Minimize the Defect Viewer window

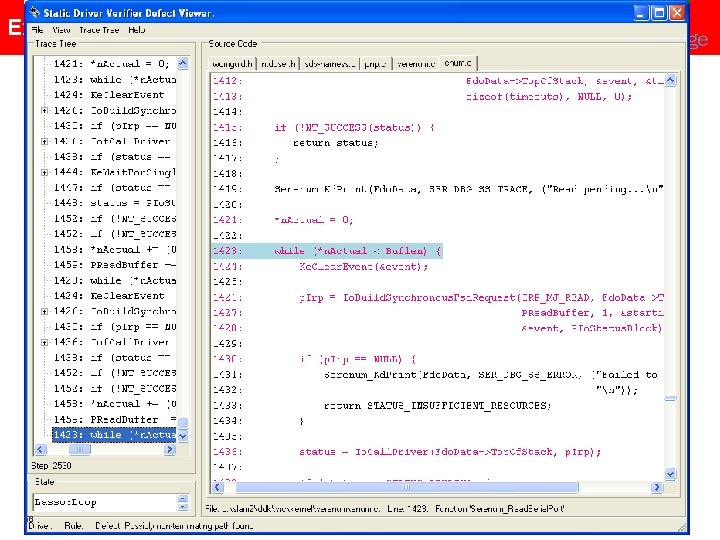(x=641, y=13)
